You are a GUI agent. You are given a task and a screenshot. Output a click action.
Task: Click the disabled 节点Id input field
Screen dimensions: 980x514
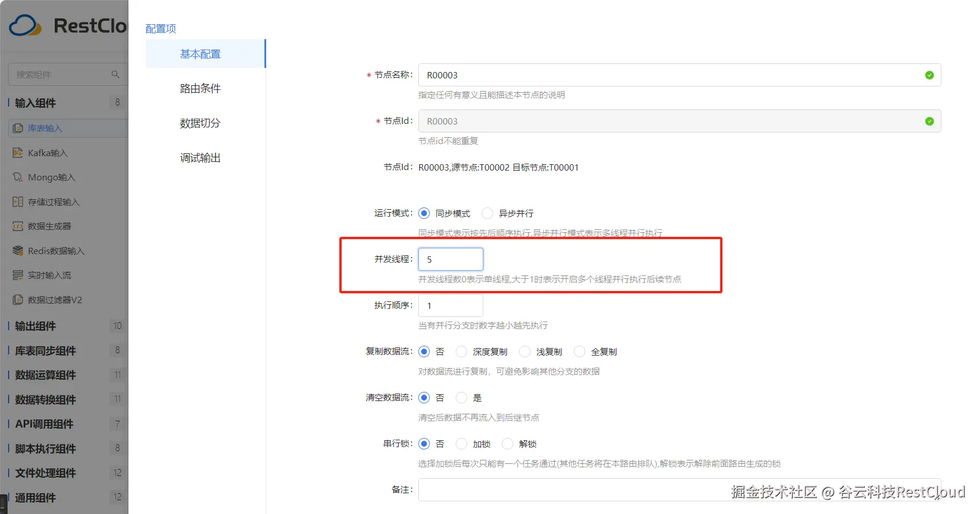[680, 121]
